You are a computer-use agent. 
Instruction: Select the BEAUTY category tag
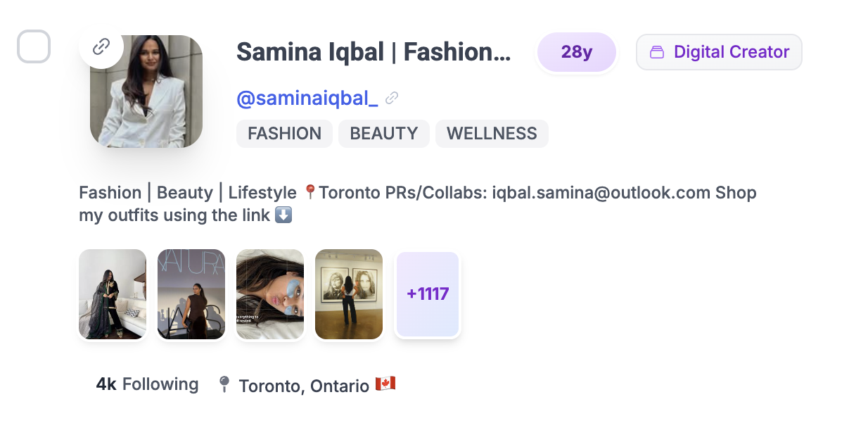coord(383,133)
